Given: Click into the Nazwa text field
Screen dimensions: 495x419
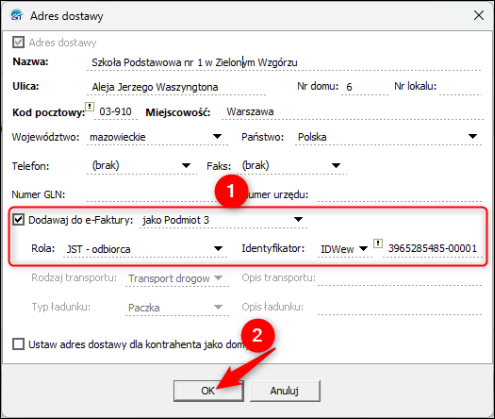Looking at the screenshot, I should [x=284, y=62].
